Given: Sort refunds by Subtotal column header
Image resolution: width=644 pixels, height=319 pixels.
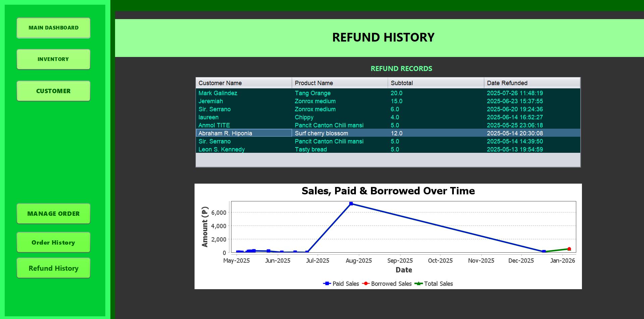Looking at the screenshot, I should click(436, 83).
